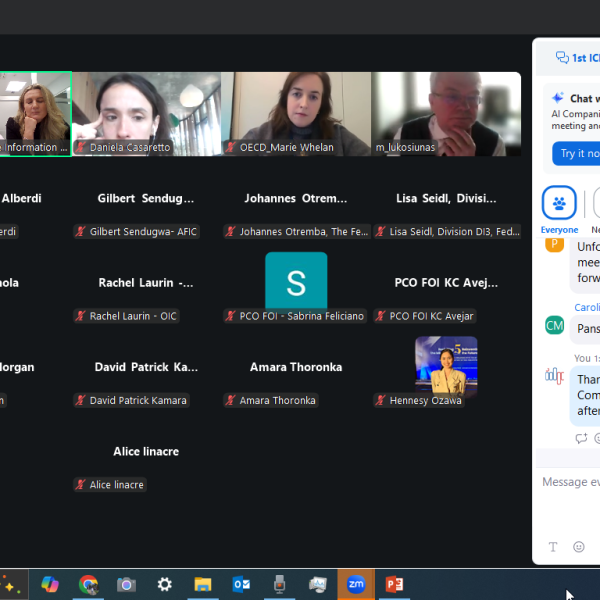Viewport: 600px width, 600px height.
Task: Click the text formatting icon in chat
Action: (x=553, y=547)
